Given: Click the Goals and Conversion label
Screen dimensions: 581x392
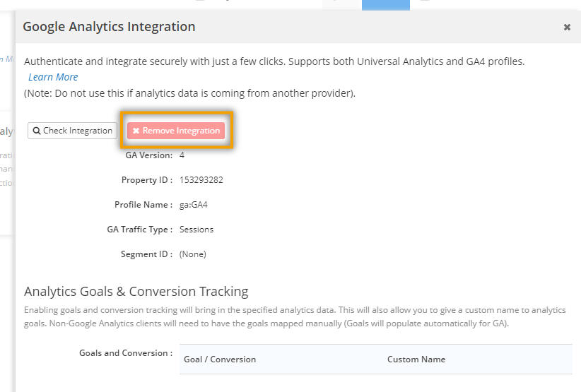Looking at the screenshot, I should pos(125,353).
